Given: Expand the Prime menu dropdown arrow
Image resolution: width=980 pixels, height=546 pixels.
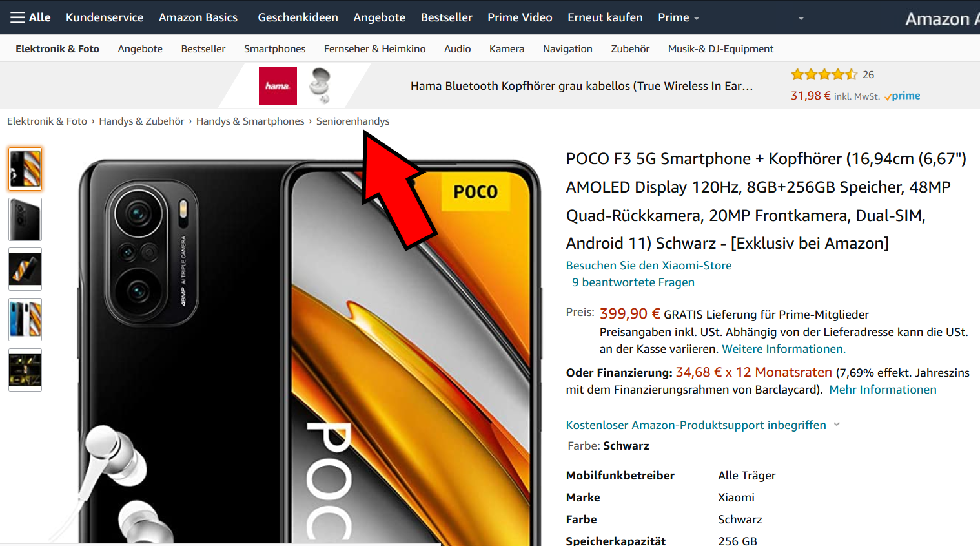Looking at the screenshot, I should 697,18.
